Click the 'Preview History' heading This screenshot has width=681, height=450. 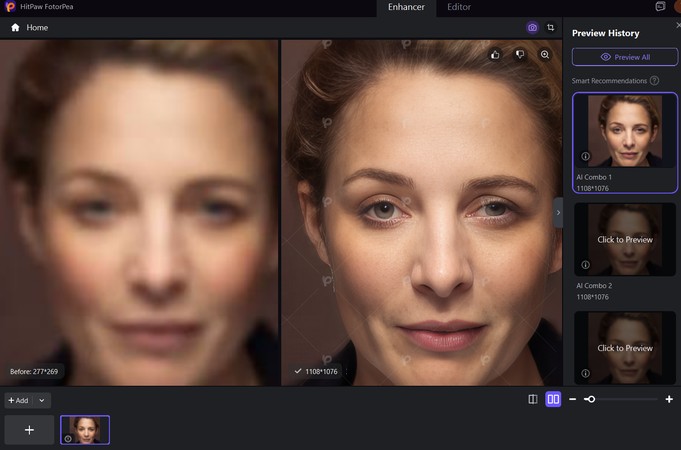coord(605,33)
